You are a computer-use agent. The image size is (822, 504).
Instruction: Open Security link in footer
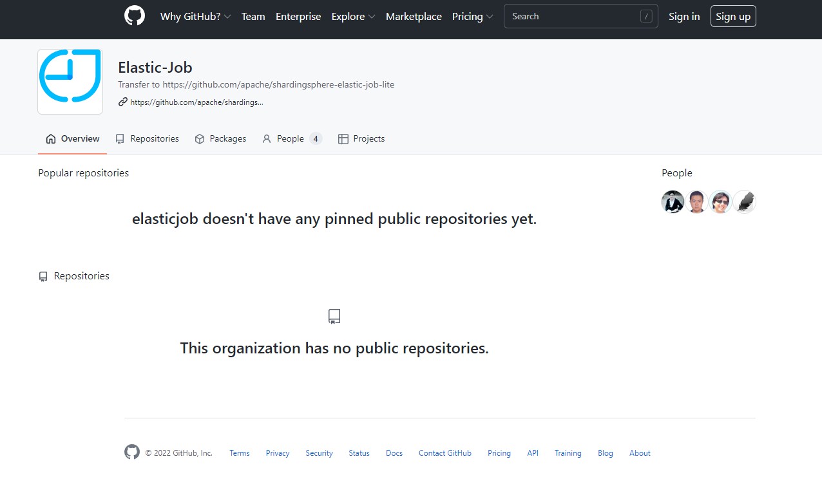pos(319,453)
